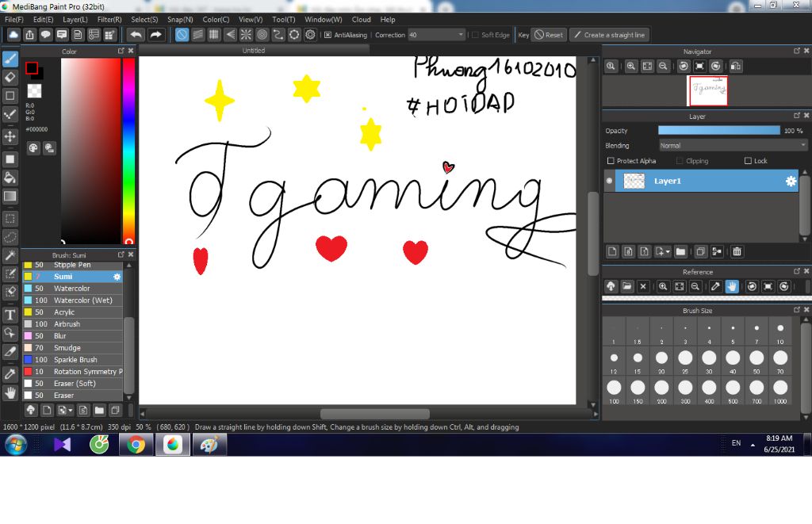Open the Cloud menu

click(x=361, y=20)
